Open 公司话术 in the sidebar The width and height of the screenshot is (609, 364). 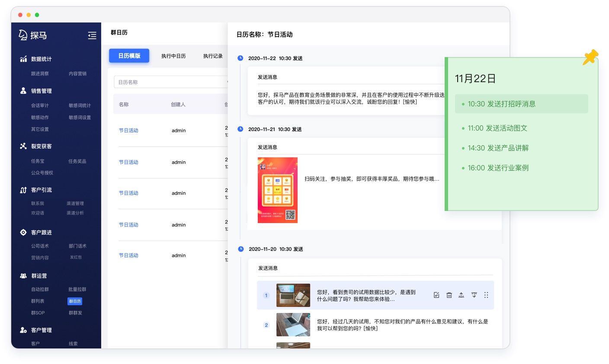point(40,246)
